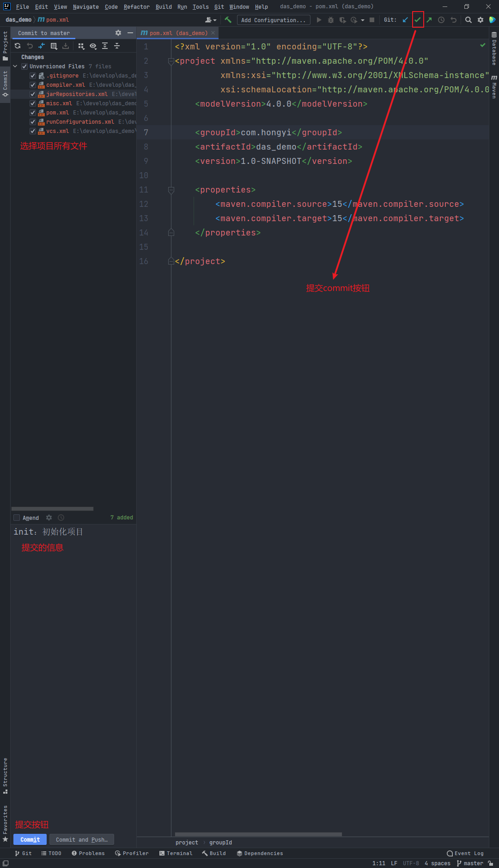Click the build hammer icon

tap(228, 20)
